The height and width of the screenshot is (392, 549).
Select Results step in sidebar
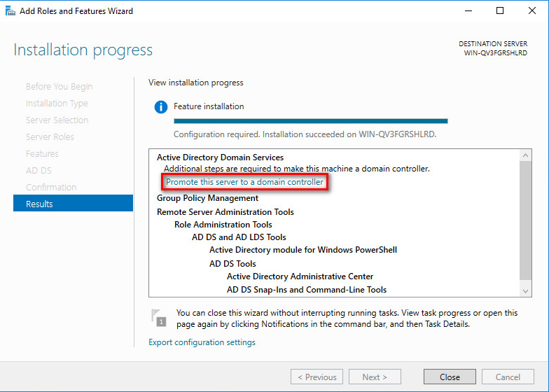pyautogui.click(x=73, y=203)
